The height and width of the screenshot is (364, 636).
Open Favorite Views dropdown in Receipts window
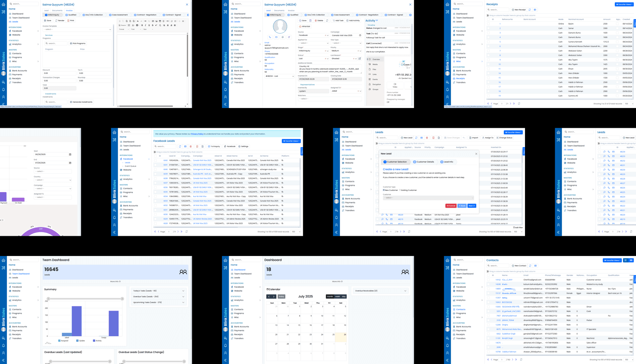coord(624,4)
